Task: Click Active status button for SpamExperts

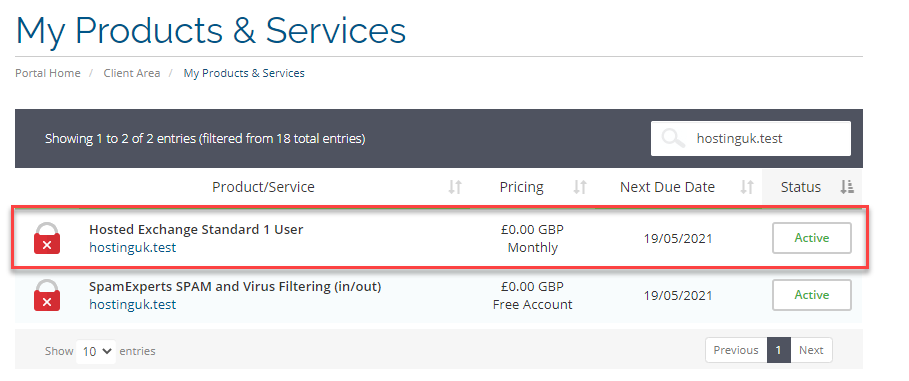Action: pos(812,295)
